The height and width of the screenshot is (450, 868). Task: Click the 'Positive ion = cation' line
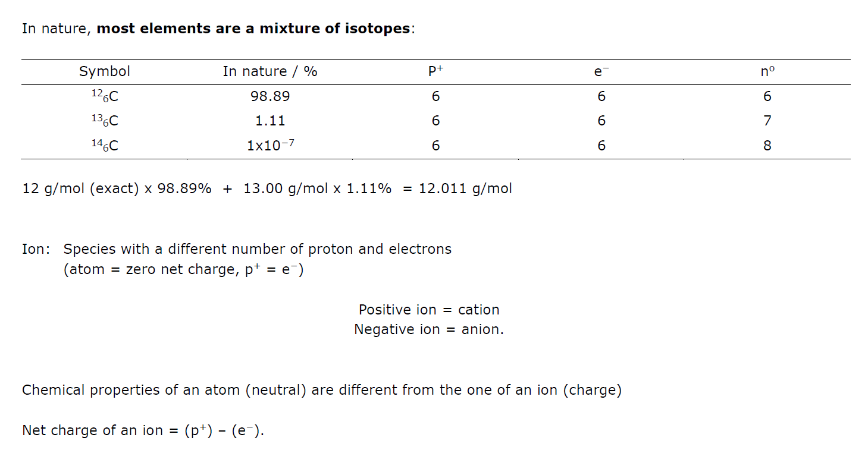pos(429,310)
